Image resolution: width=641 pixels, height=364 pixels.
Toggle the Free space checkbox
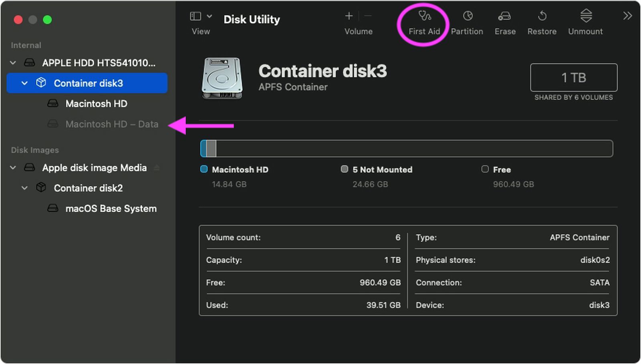pyautogui.click(x=485, y=169)
